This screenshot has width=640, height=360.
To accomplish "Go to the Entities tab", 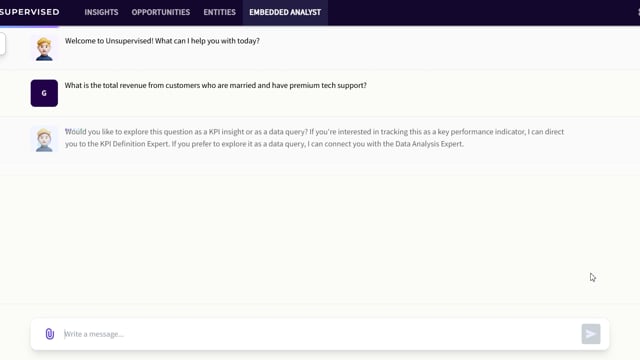I will (x=220, y=12).
